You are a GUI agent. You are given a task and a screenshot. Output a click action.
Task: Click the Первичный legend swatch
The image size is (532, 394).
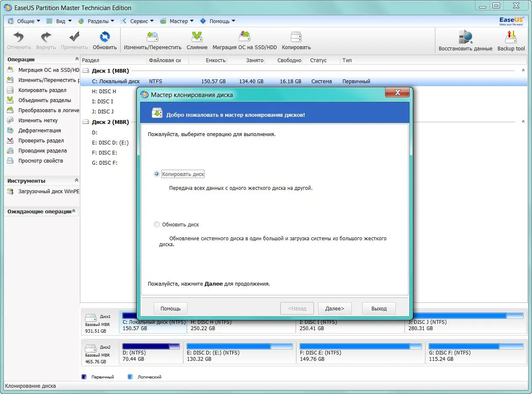pos(84,377)
